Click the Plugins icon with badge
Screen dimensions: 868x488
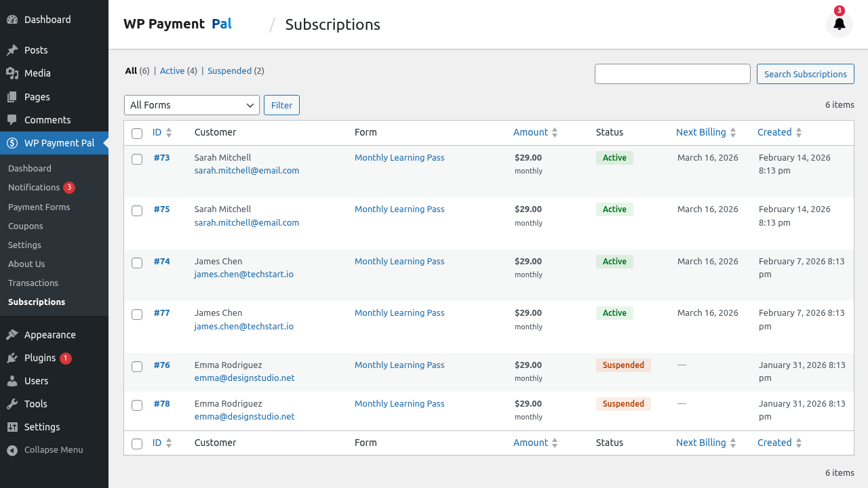point(12,357)
